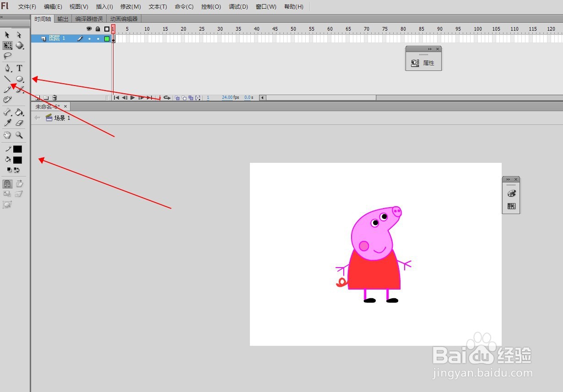Select the Subselection (white arrow) tool
This screenshot has height=392, width=563.
[x=19, y=35]
